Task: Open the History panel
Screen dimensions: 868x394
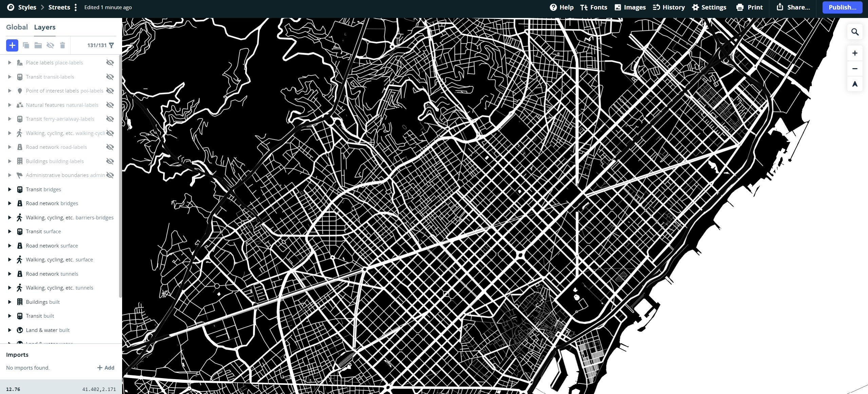Action: click(x=668, y=7)
